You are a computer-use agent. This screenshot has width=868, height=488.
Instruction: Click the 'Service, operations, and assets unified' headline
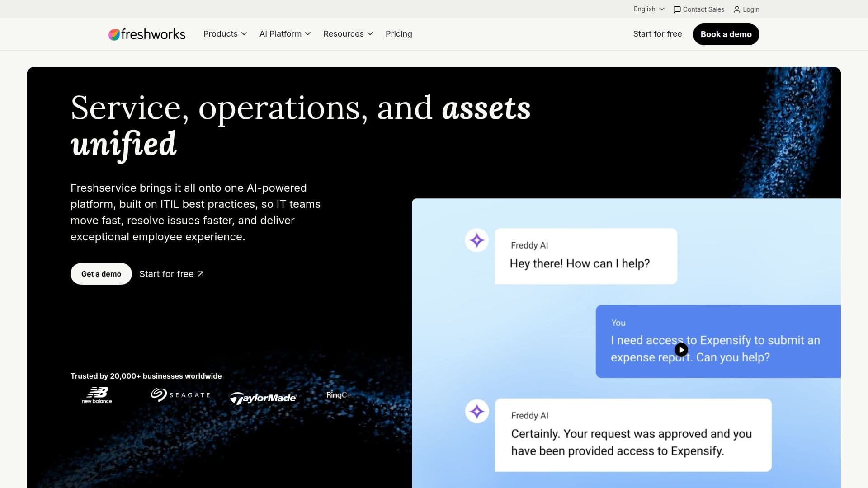[301, 126]
